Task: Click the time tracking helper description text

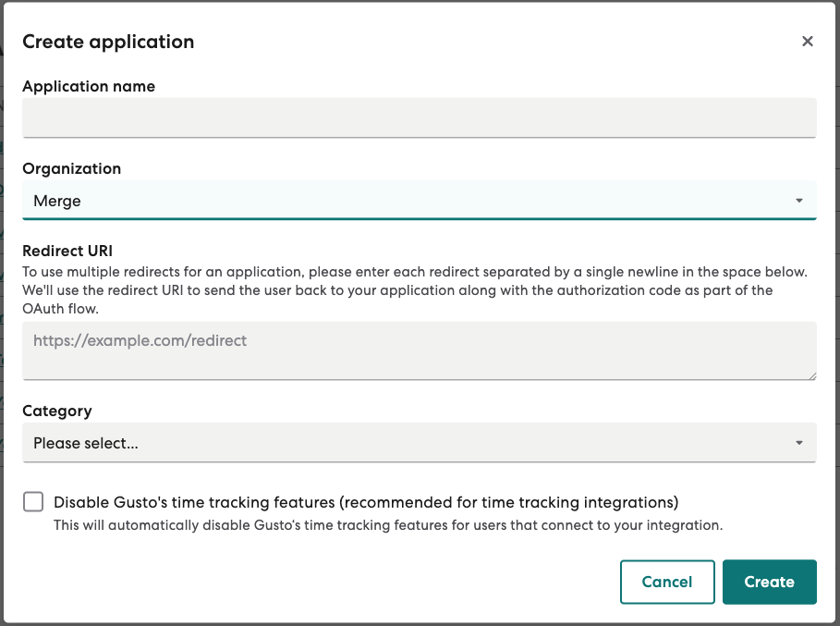Action: click(387, 525)
